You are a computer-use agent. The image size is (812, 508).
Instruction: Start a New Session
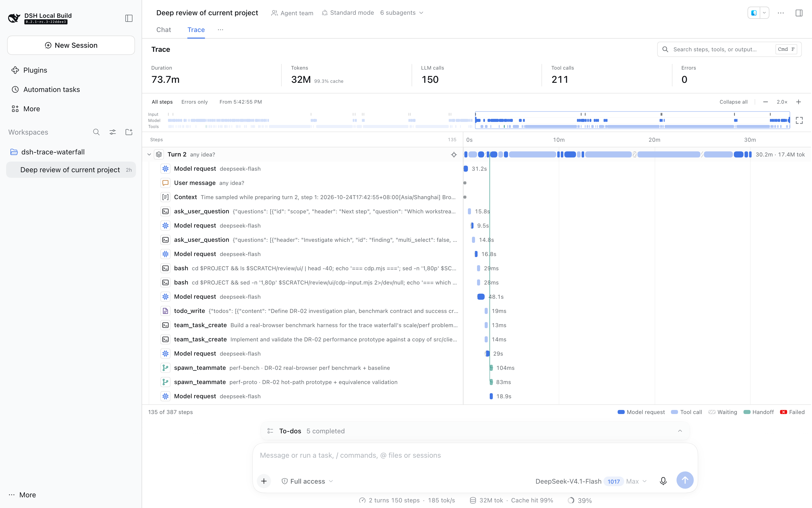[71, 45]
